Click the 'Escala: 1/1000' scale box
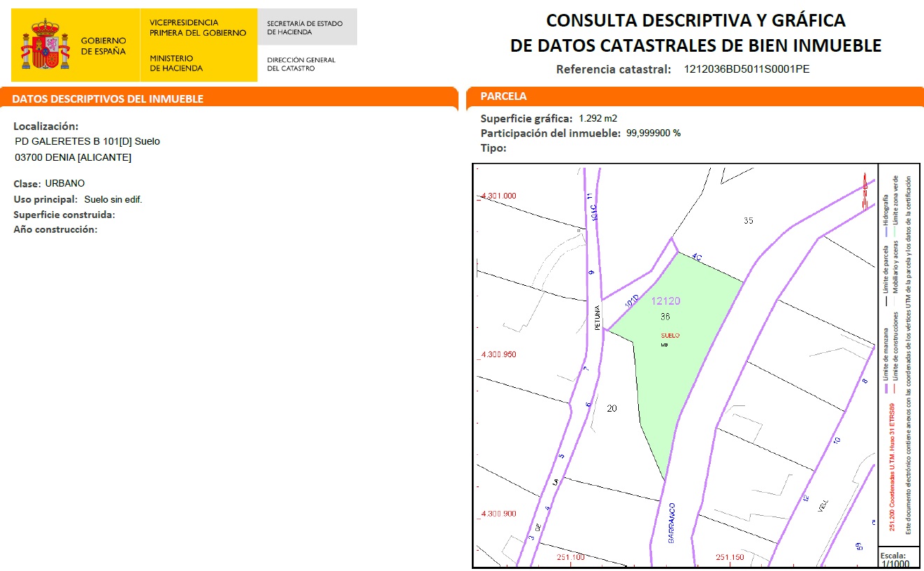Image resolution: width=924 pixels, height=571 pixels. pyautogui.click(x=898, y=560)
